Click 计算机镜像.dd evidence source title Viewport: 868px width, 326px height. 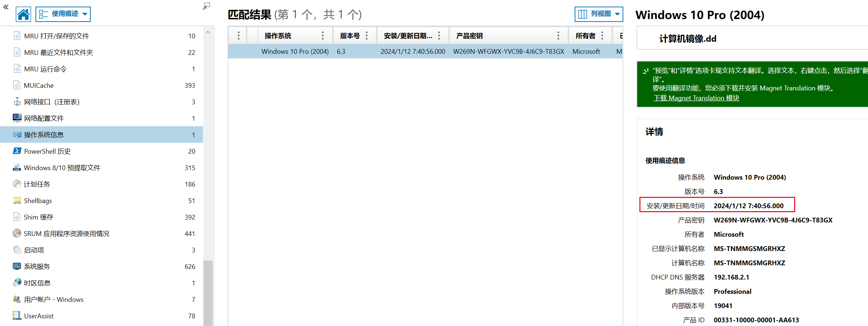tap(688, 39)
